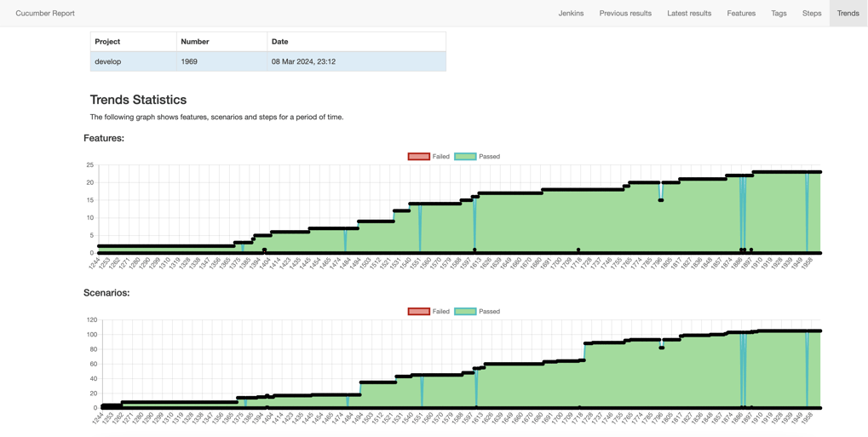
Task: Click the 'Scenarios:' chart heading
Action: coord(106,293)
